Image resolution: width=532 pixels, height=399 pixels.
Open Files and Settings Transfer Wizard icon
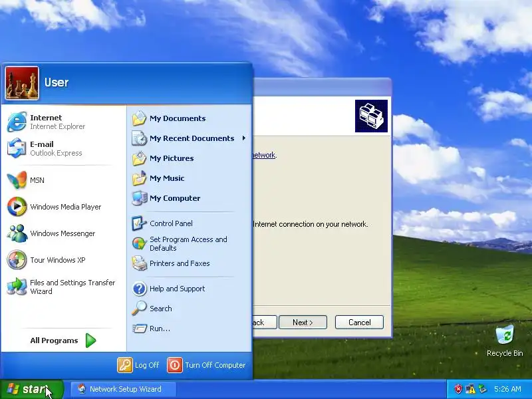(x=17, y=287)
